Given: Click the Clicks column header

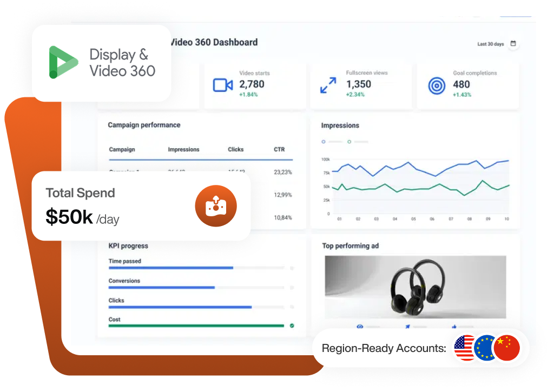Looking at the screenshot, I should tap(235, 149).
